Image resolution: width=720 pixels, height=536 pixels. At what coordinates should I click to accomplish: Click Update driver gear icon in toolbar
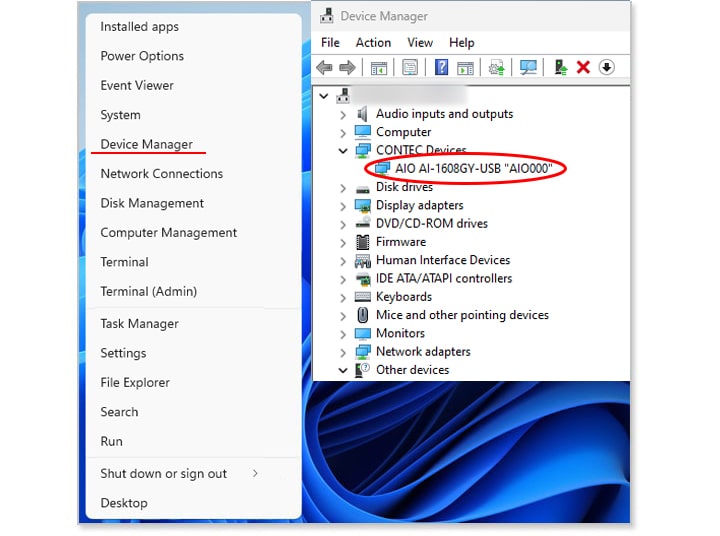click(496, 67)
